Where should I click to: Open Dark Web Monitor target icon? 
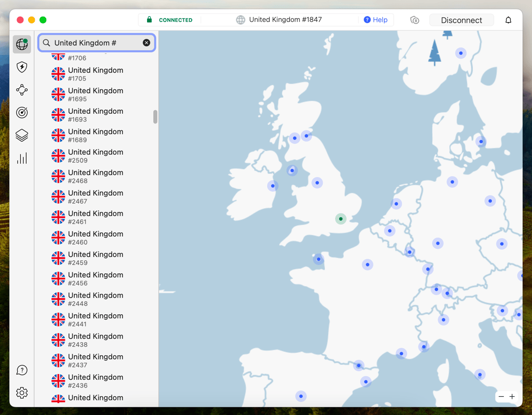tap(22, 113)
